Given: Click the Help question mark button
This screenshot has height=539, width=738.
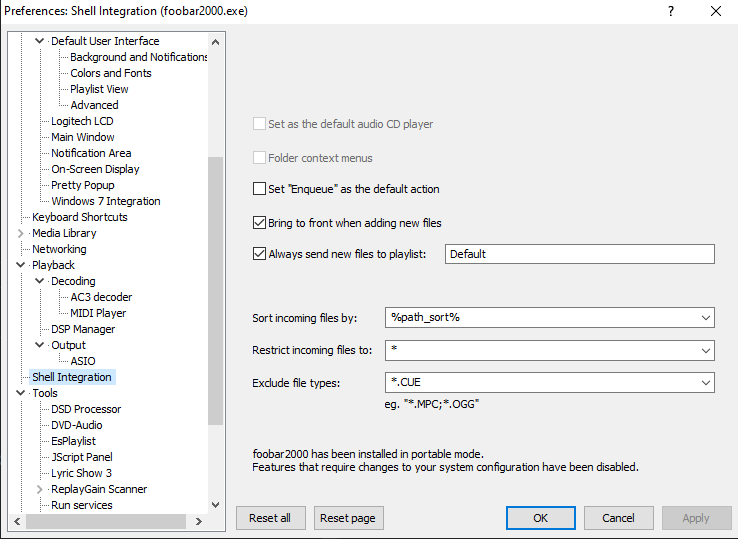Looking at the screenshot, I should [670, 11].
